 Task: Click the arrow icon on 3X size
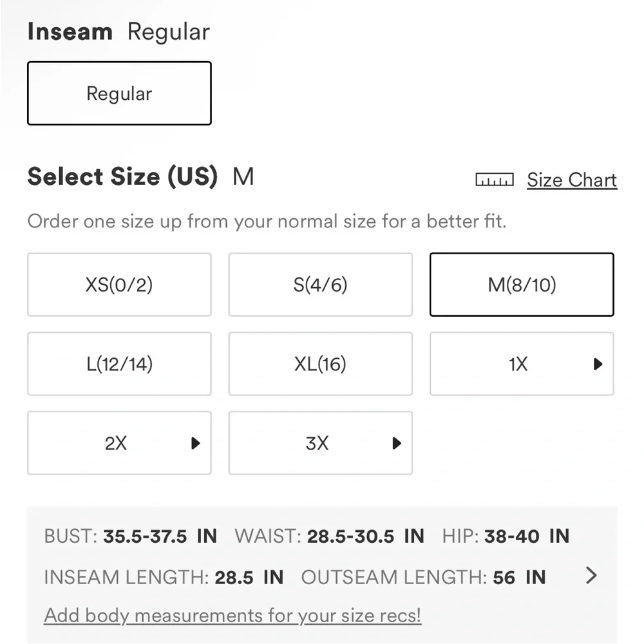pyautogui.click(x=397, y=443)
